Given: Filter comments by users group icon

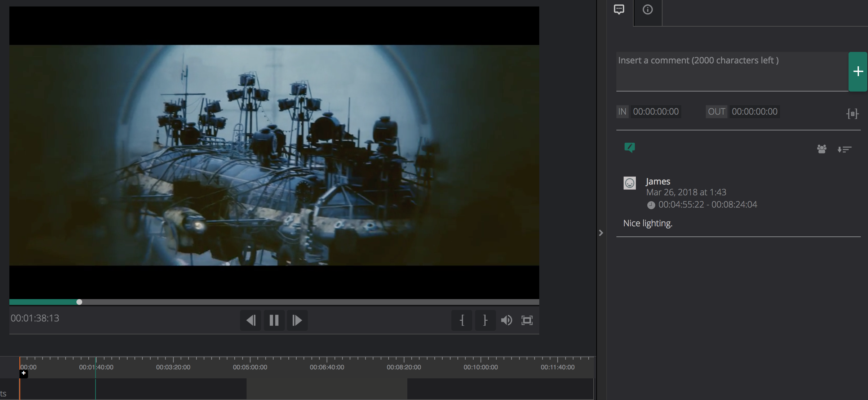Looking at the screenshot, I should pos(821,149).
